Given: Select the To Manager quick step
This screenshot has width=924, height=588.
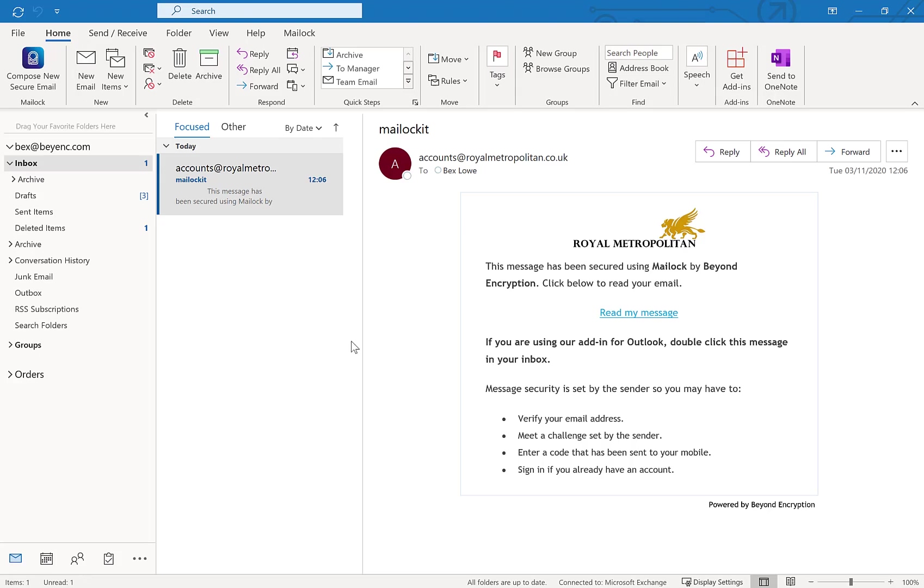Looking at the screenshot, I should (x=362, y=68).
